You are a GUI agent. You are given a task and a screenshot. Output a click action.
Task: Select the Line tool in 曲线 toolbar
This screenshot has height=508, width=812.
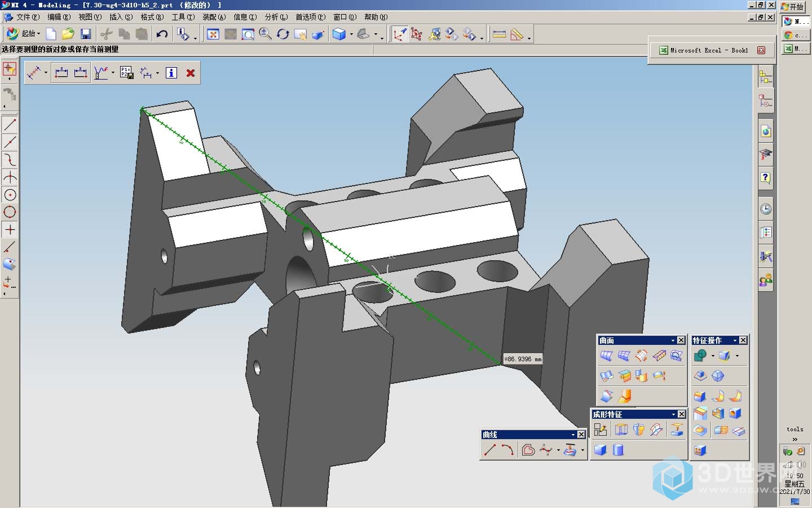(489, 450)
